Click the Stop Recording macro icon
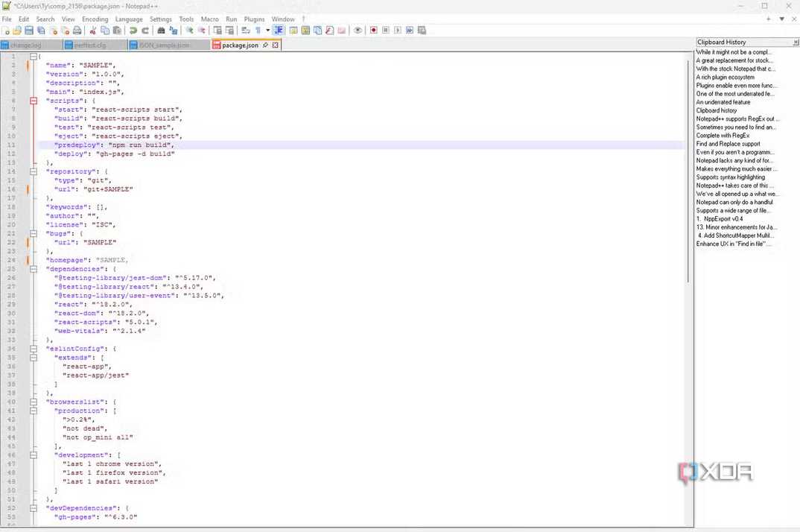The image size is (800, 532). tap(386, 31)
